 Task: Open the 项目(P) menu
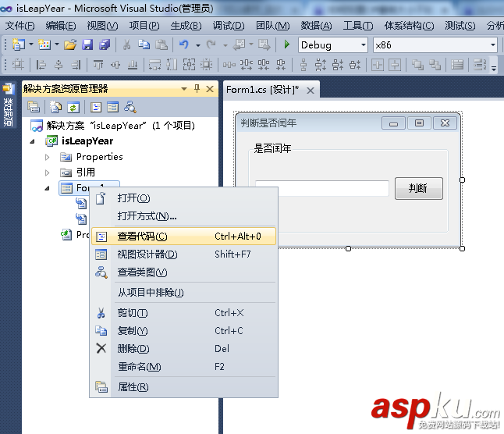pos(144,26)
